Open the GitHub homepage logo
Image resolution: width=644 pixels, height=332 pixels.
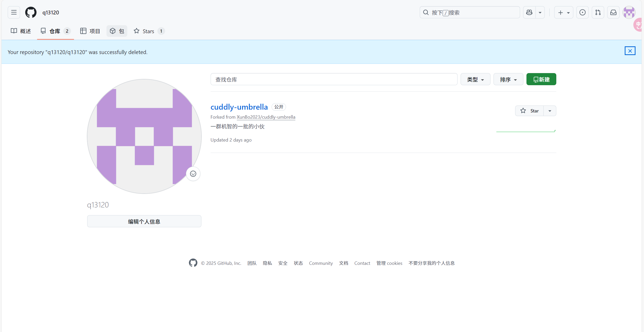31,12
